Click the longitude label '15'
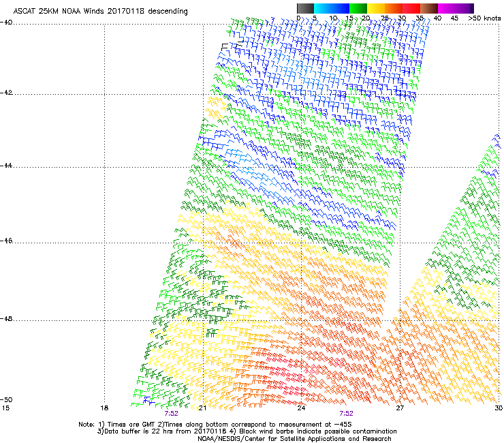504x443 pixels. 5,408
